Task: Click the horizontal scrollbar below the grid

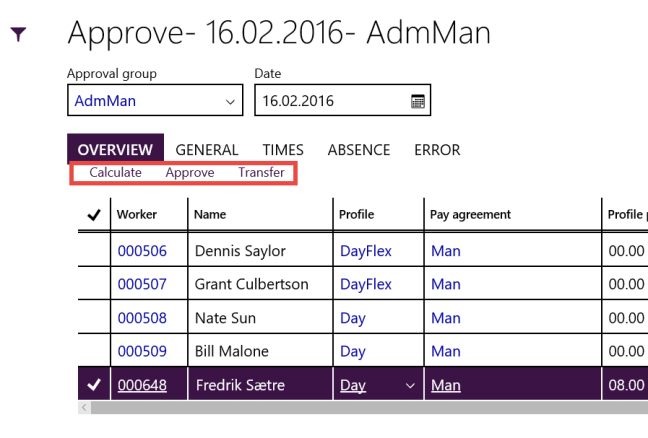Action: click(x=360, y=408)
